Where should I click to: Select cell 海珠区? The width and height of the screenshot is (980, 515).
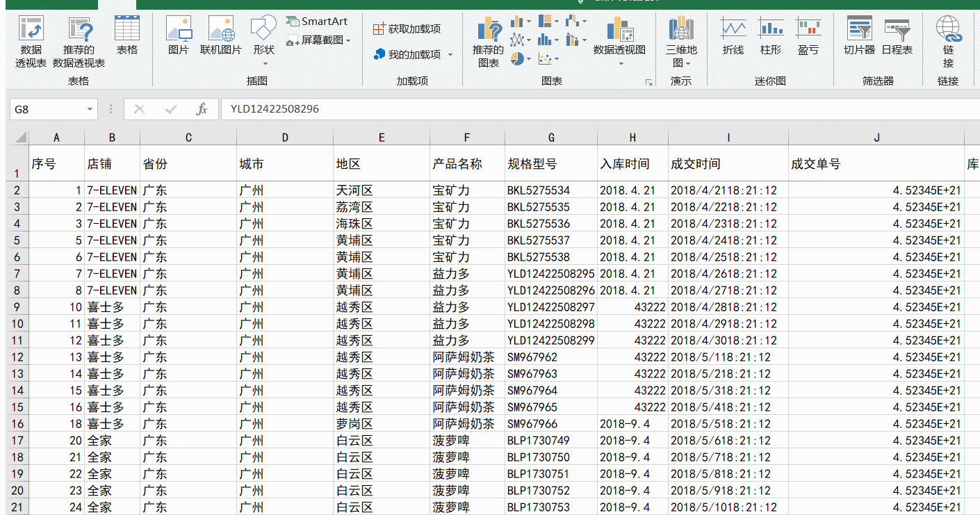coord(382,224)
